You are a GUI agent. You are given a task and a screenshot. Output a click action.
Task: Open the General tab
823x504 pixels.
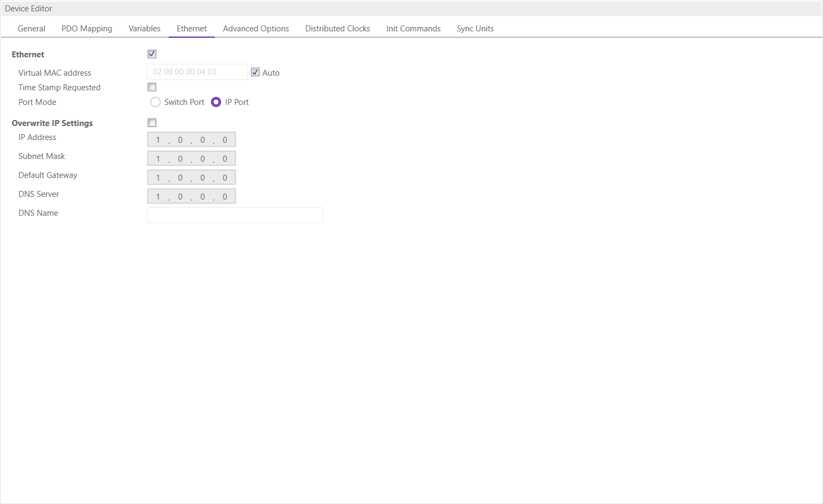[x=31, y=29]
